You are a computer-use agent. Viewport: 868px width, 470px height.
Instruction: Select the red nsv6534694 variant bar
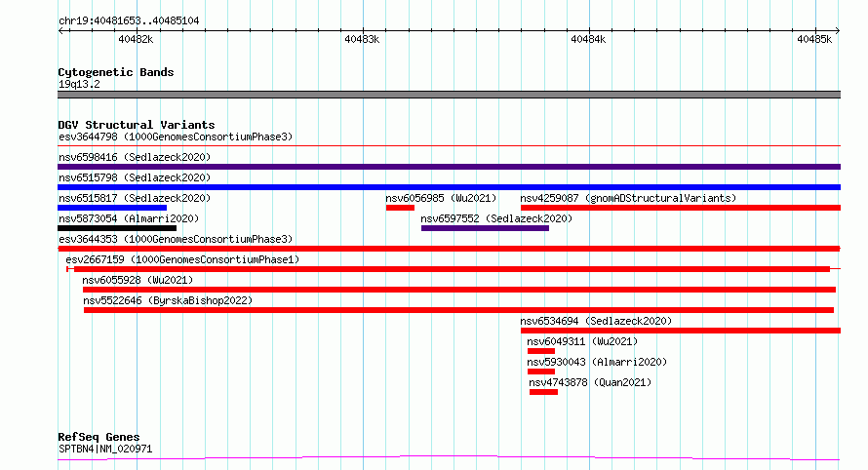(681, 331)
